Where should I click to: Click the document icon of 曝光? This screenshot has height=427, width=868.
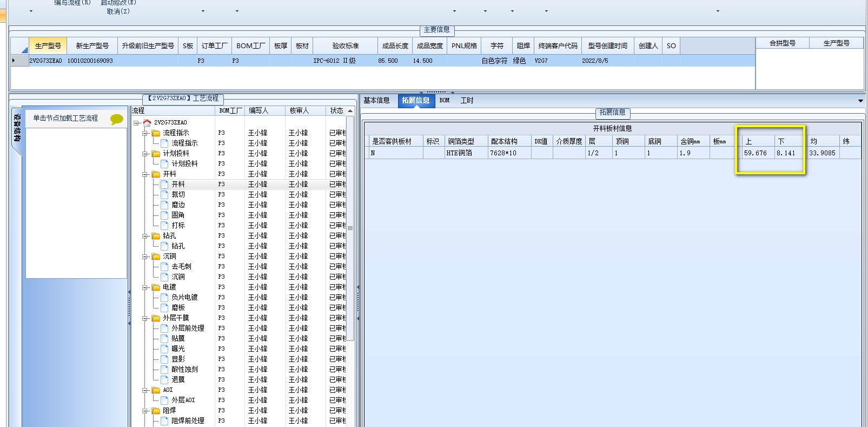tap(165, 349)
